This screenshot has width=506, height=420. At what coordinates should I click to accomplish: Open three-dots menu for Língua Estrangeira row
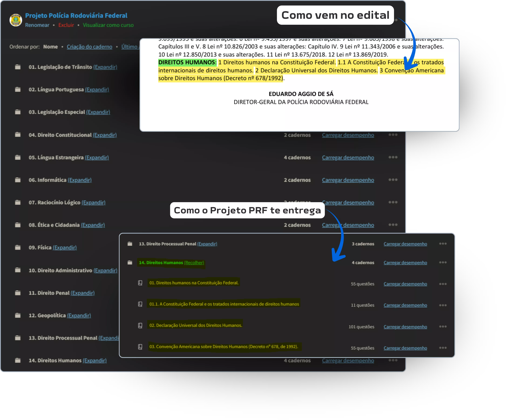(x=393, y=157)
